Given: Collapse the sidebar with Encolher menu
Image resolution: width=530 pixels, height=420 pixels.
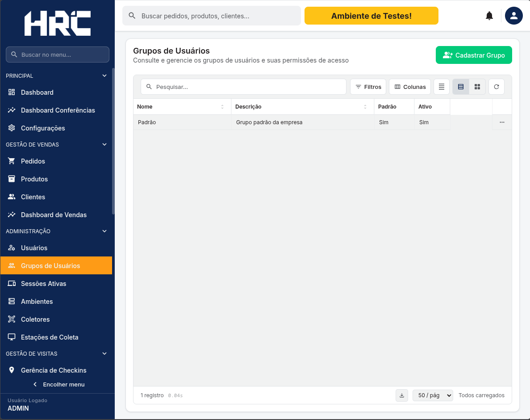Looking at the screenshot, I should point(59,385).
